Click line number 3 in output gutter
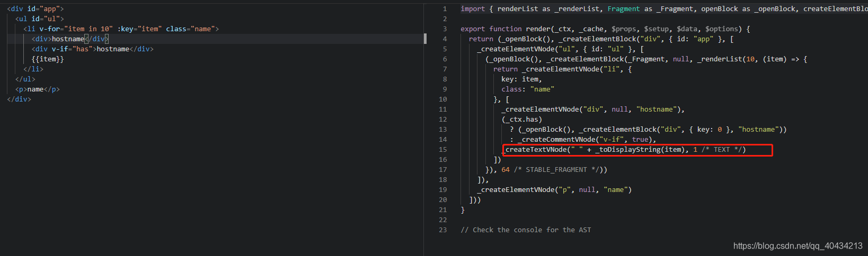This screenshot has width=868, height=256. (445, 29)
